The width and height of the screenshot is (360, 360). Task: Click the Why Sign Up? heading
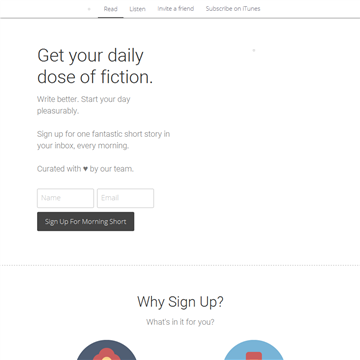point(180,302)
